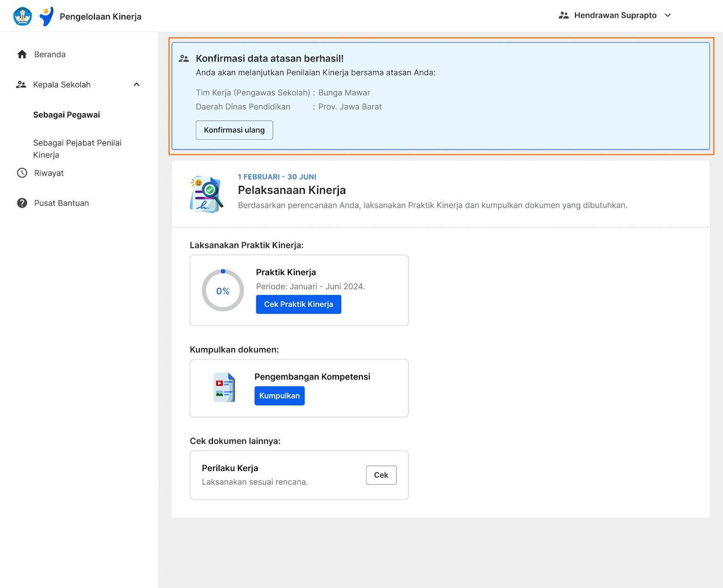Open Sebagai Pejabat Penilai Kinerja submenu
Screen dimensions: 723x588
click(77, 149)
